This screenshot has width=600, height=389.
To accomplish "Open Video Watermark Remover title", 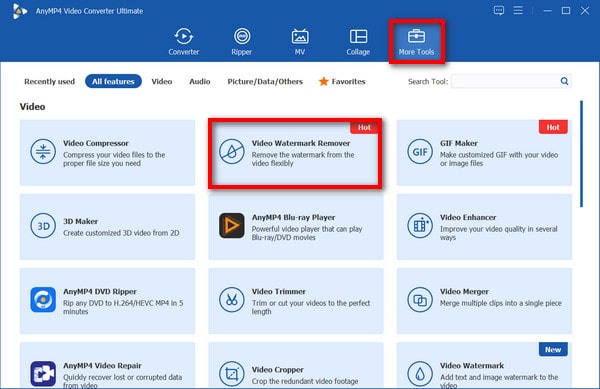I will coord(301,143).
